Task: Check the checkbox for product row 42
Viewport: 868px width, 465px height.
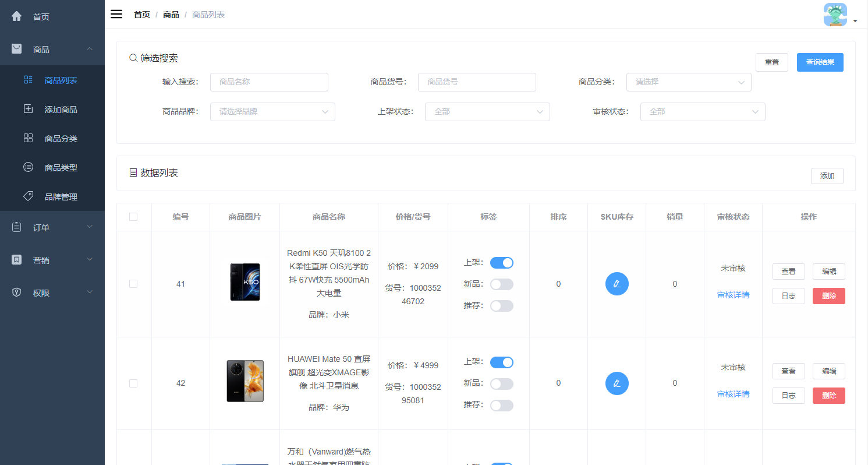Action: (x=133, y=383)
